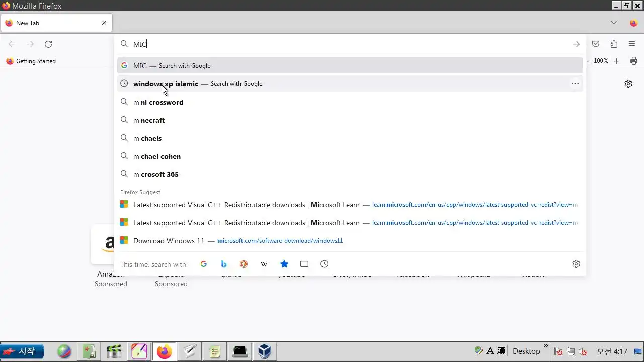This screenshot has width=644, height=362.
Task: Open search settings gear in dropdown
Action: tap(576, 264)
